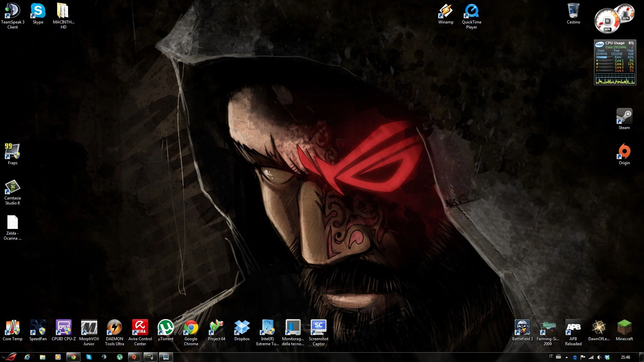Select the MorphVOX Junior shortcut
This screenshot has width=644, height=362.
89,333
